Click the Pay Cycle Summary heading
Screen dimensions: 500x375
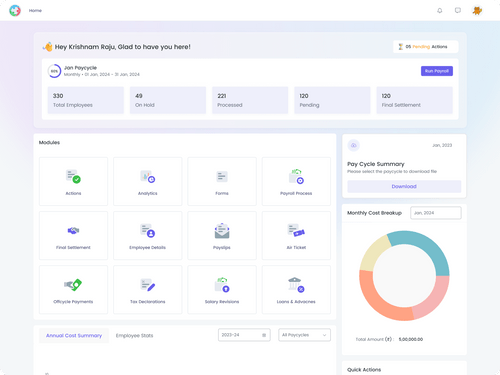(x=376, y=164)
